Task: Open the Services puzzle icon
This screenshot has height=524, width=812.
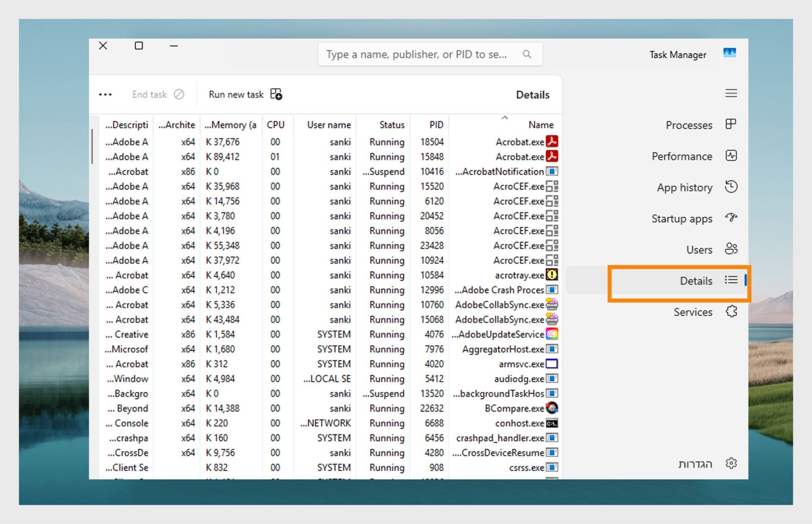Action: [x=731, y=312]
